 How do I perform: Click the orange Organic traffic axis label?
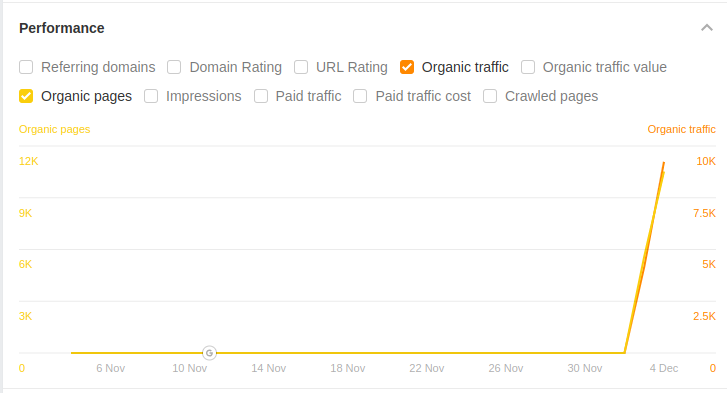point(682,129)
